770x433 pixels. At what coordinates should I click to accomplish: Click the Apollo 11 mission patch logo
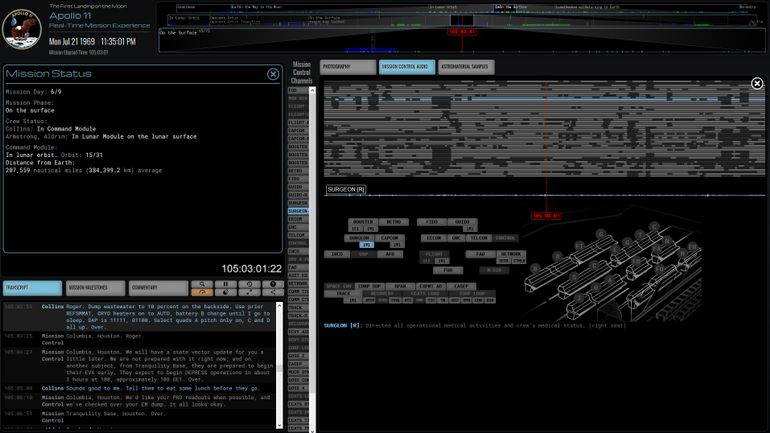[22, 25]
